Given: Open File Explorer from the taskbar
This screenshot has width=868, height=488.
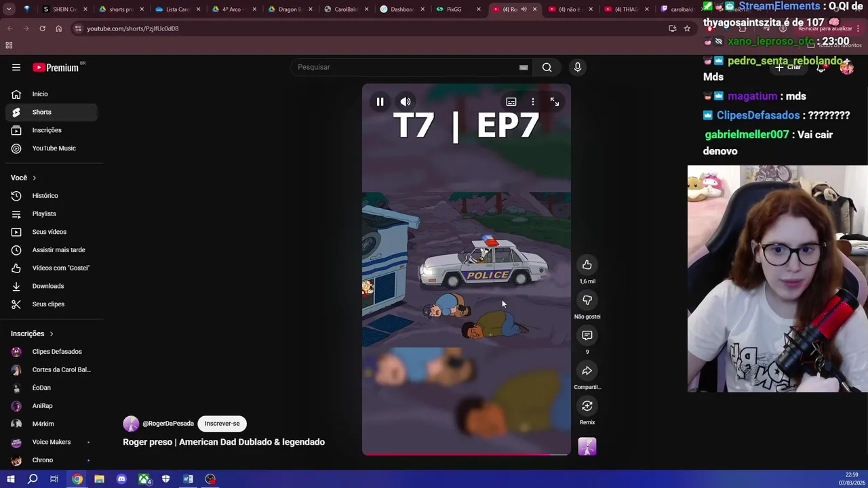Looking at the screenshot, I should (99, 479).
